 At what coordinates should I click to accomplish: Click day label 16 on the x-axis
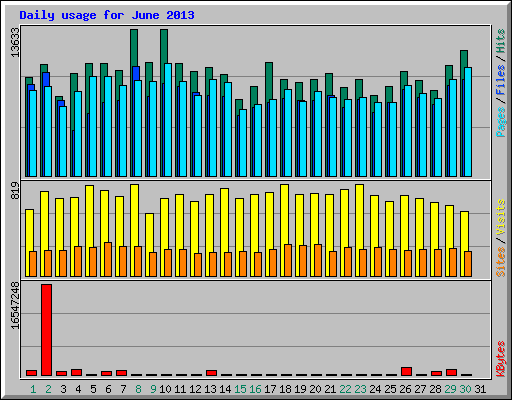255,389
